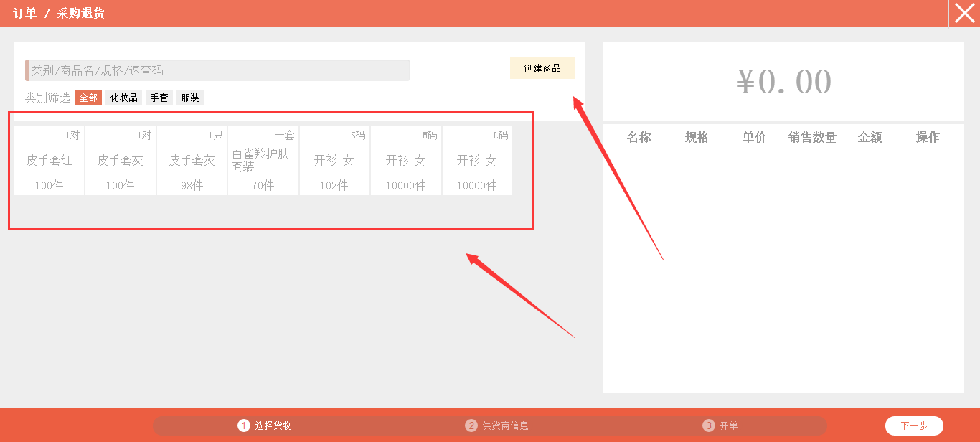Click the 销售数量 column header
This screenshot has height=442, width=980.
coord(812,137)
